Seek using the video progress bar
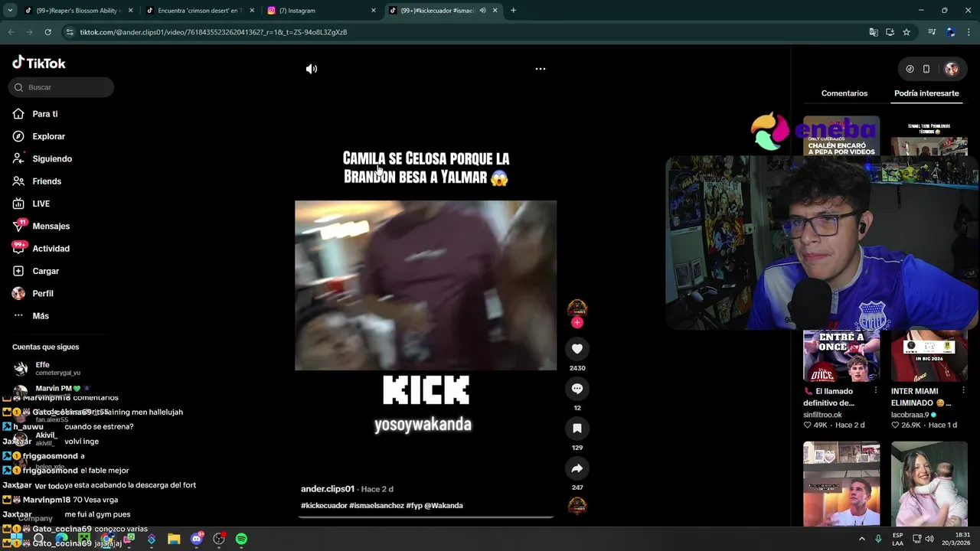 (x=426, y=517)
